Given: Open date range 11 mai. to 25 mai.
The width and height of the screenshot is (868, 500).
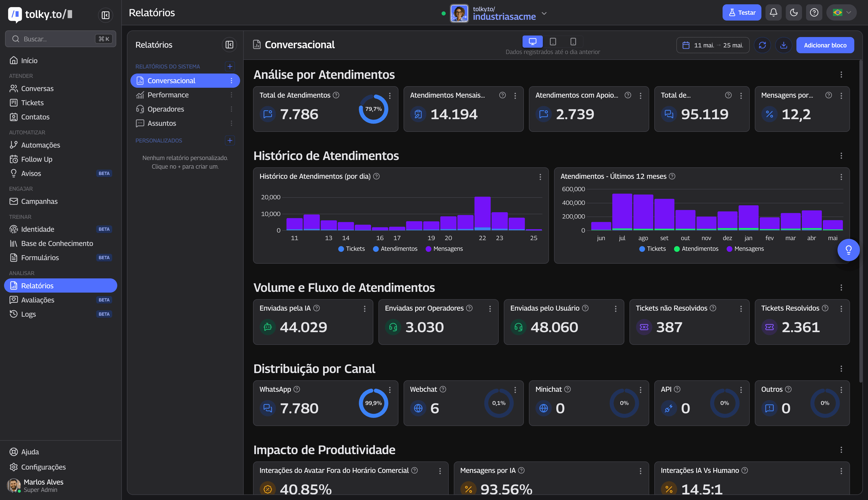Looking at the screenshot, I should 713,45.
